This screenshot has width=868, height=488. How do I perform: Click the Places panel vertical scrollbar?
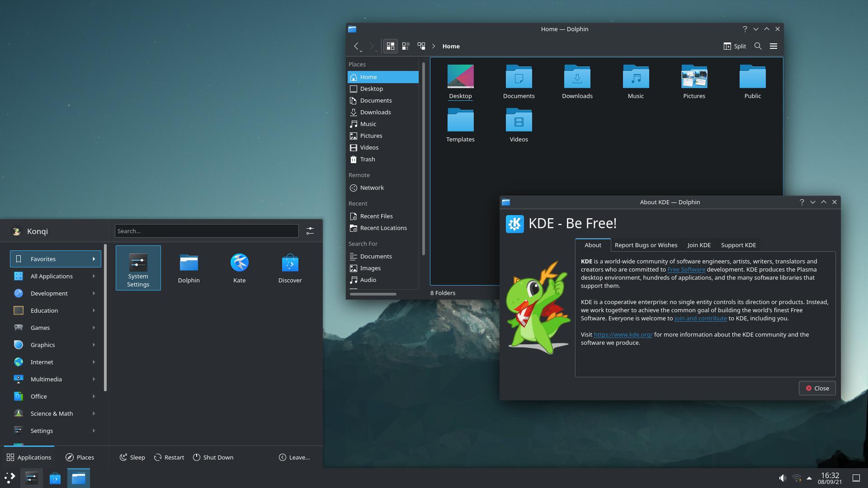click(423, 158)
